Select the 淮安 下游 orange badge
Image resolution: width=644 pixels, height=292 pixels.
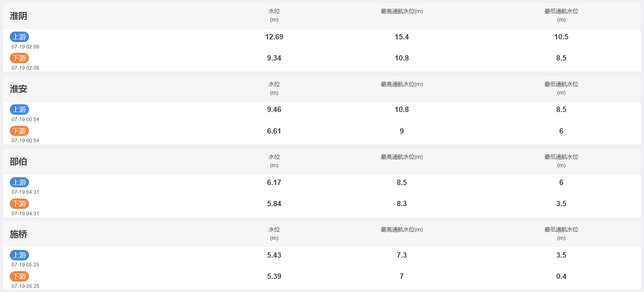[19, 131]
